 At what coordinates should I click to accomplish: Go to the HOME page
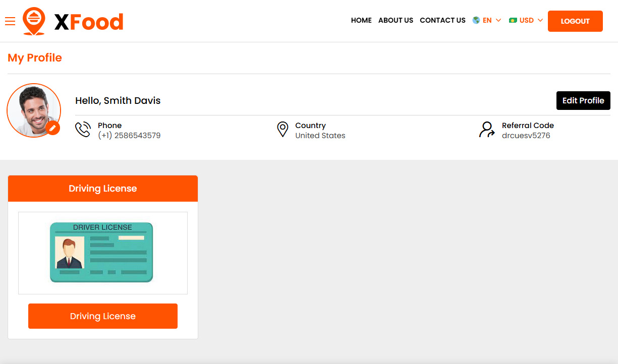pos(361,21)
